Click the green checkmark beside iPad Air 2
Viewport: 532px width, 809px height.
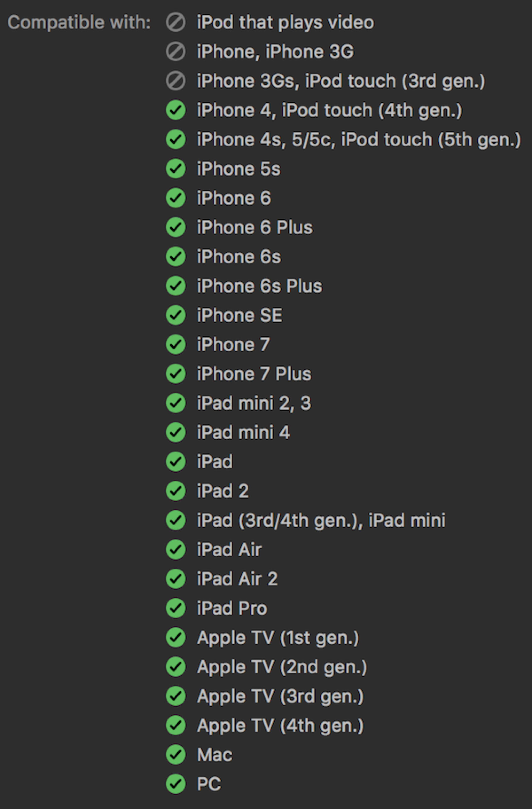click(176, 579)
